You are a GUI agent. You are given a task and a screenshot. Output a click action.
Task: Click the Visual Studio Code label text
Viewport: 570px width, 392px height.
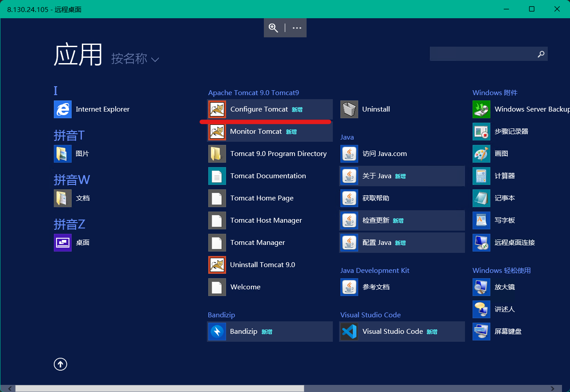click(x=392, y=332)
